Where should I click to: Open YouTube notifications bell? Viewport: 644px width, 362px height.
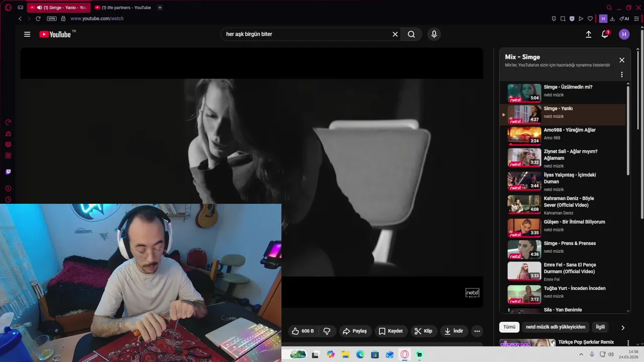click(605, 34)
